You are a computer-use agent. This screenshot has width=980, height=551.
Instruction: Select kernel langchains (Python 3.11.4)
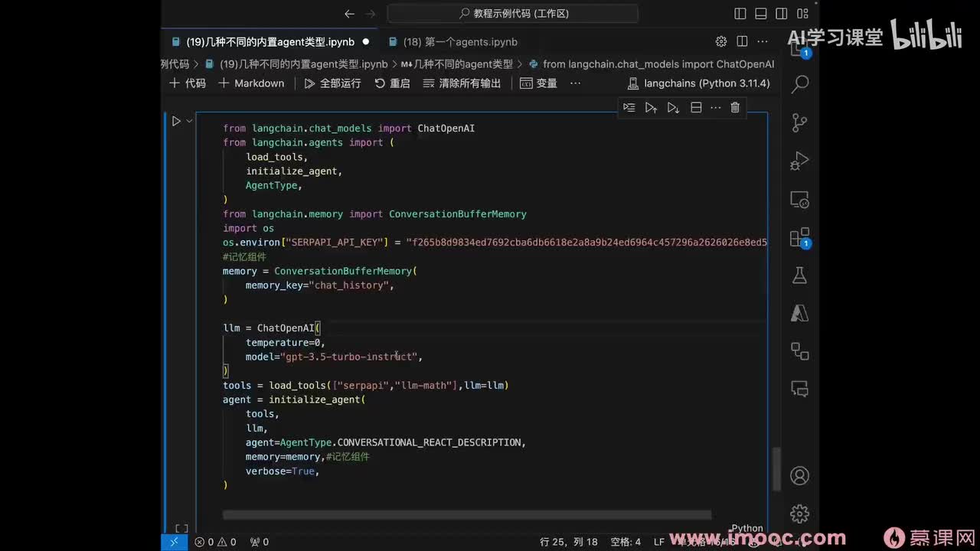tap(699, 83)
